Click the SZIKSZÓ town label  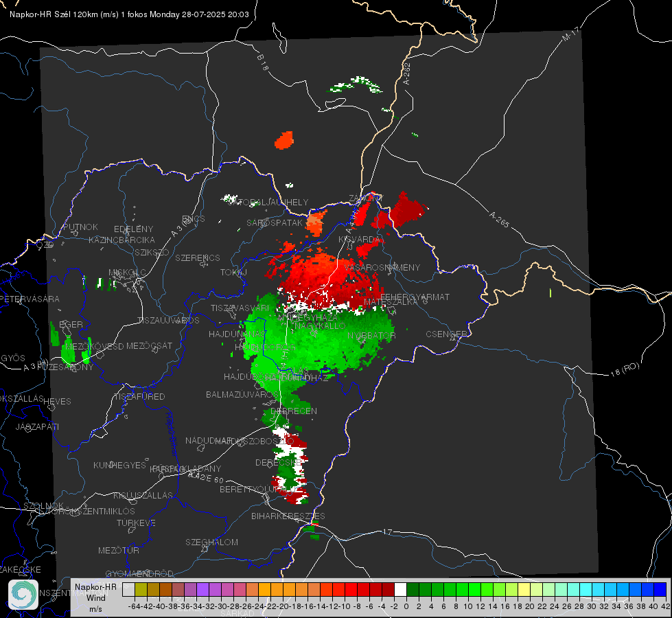(x=152, y=252)
